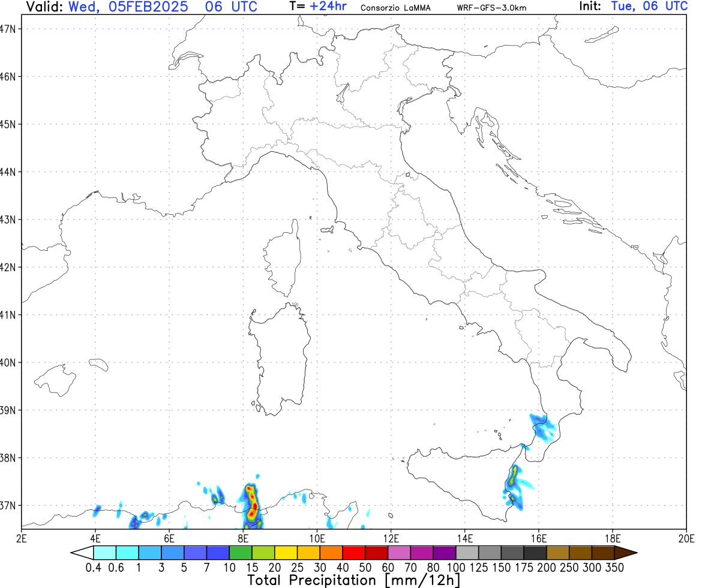Choose the blue 3–5 legend swatch
This screenshot has height=588, width=708.
(172, 553)
